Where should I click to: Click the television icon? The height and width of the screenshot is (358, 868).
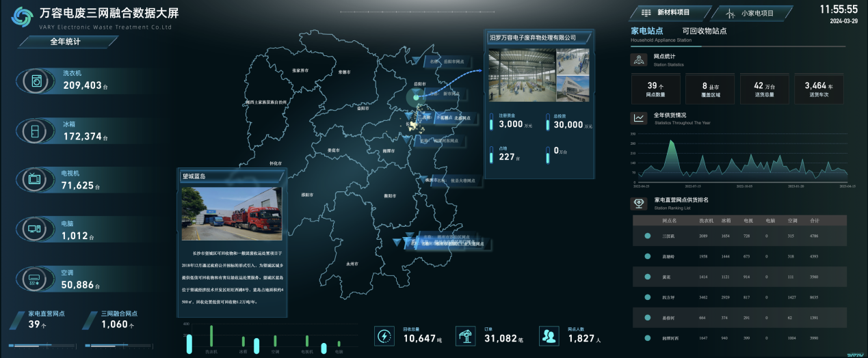point(34,180)
